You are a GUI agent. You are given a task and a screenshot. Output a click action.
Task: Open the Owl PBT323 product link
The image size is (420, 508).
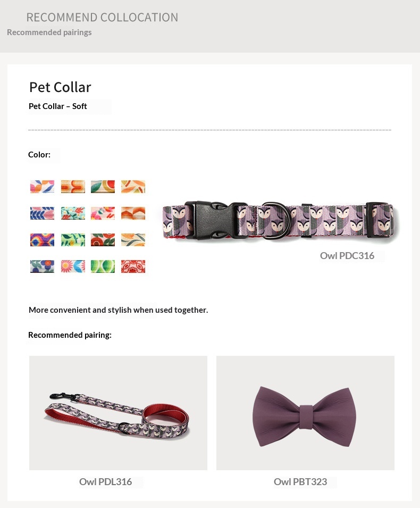tap(300, 482)
